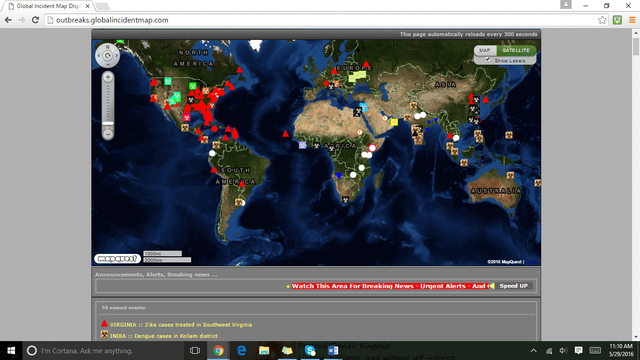Open the red triangle marker in Peru
Viewport: 640px width, 360px height.
[213, 169]
